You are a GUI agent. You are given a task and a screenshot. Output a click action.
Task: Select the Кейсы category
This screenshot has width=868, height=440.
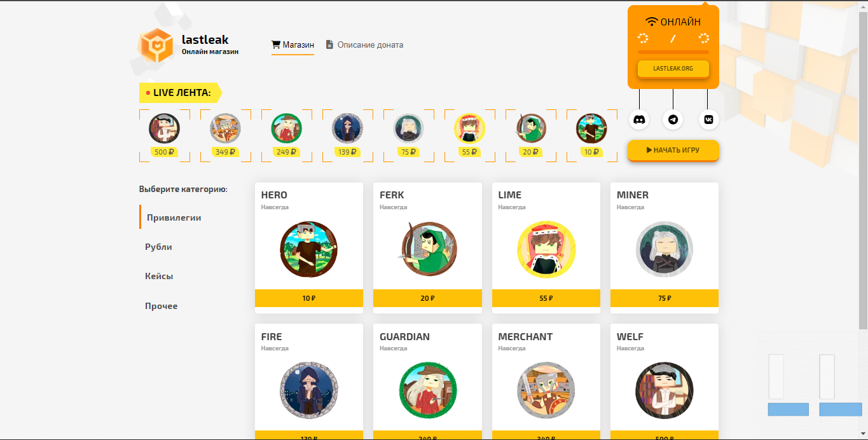(159, 277)
